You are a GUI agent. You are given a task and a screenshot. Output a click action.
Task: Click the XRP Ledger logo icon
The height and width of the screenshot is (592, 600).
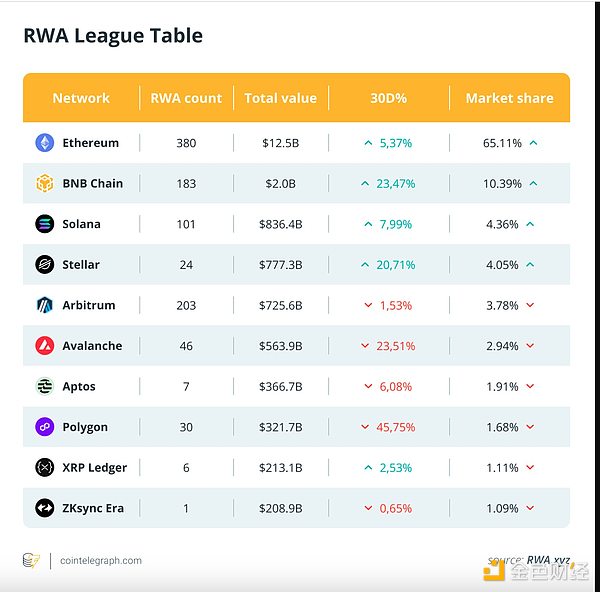click(x=44, y=467)
